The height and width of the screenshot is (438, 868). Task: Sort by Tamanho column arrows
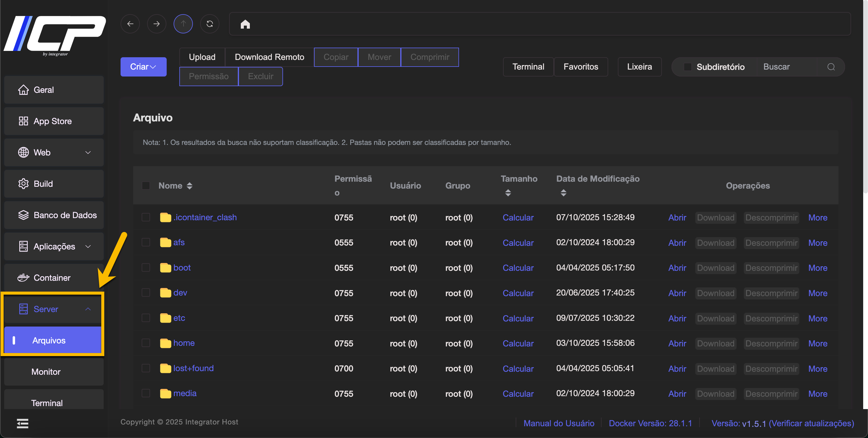[x=508, y=193]
